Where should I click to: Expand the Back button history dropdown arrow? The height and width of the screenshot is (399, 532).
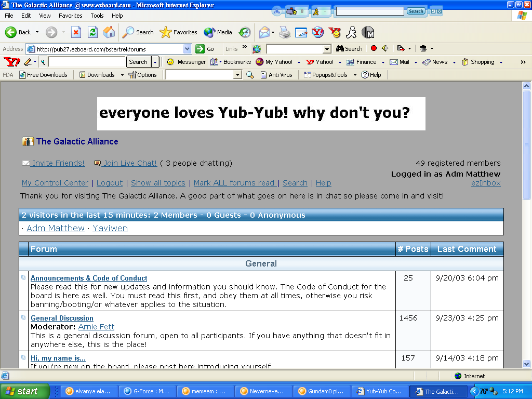[37, 32]
